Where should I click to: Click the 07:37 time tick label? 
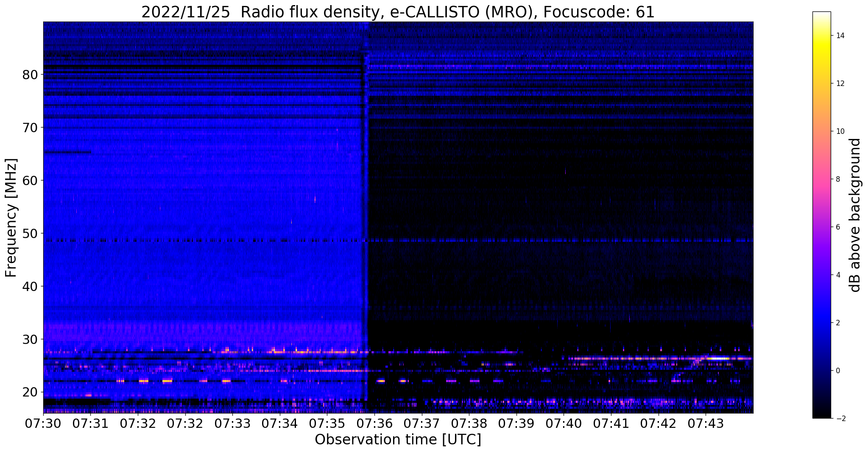[421, 423]
